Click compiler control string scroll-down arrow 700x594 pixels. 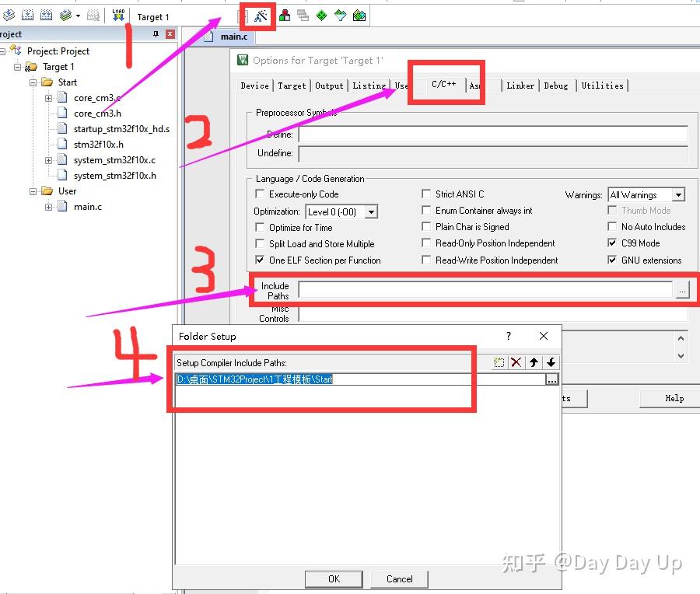point(681,355)
